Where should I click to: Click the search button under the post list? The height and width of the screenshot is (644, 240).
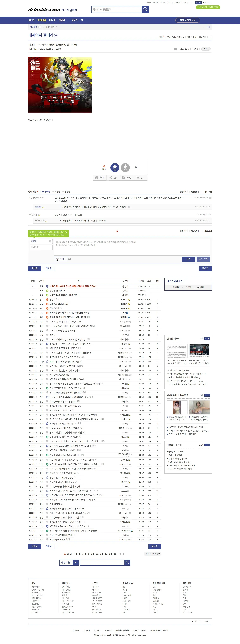(x=127, y=563)
